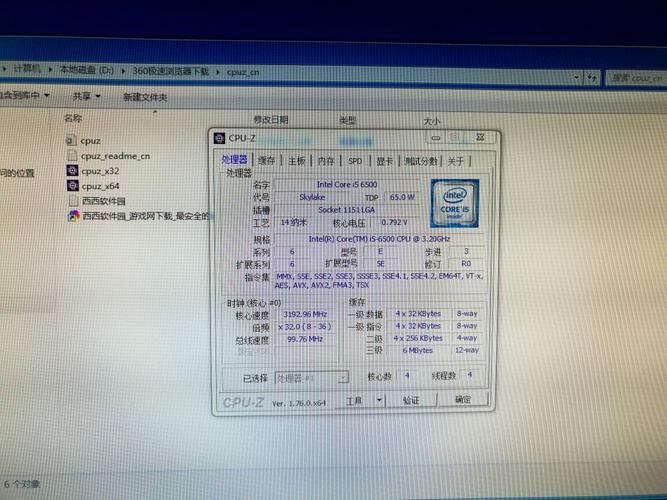Screen dimensions: 667x500
Task: Click the Skylake codename value
Action: pos(312,197)
